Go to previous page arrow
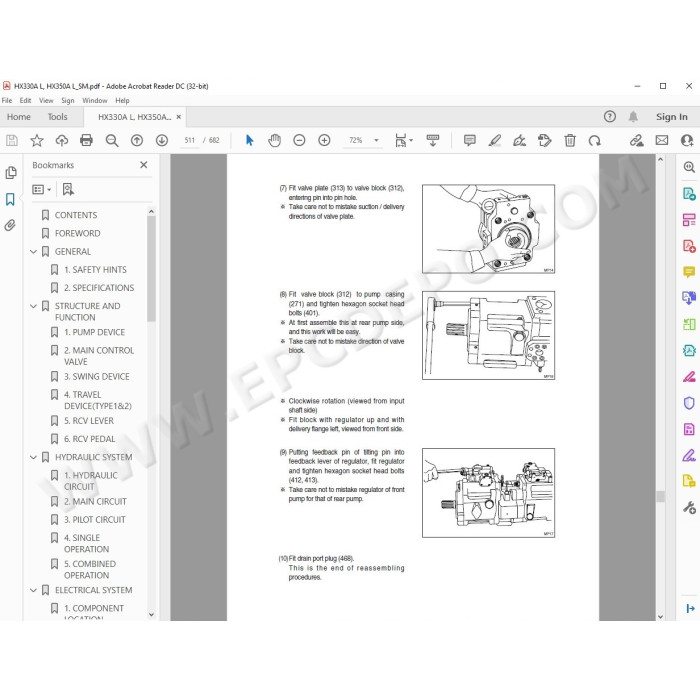 pyautogui.click(x=137, y=141)
